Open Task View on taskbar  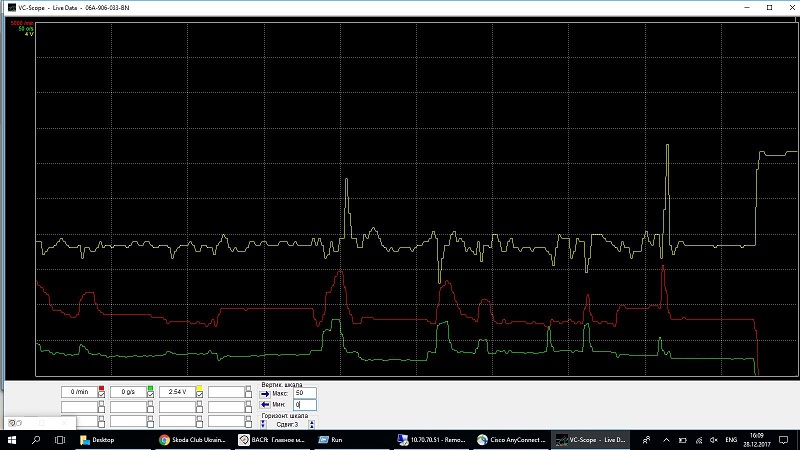coord(60,439)
